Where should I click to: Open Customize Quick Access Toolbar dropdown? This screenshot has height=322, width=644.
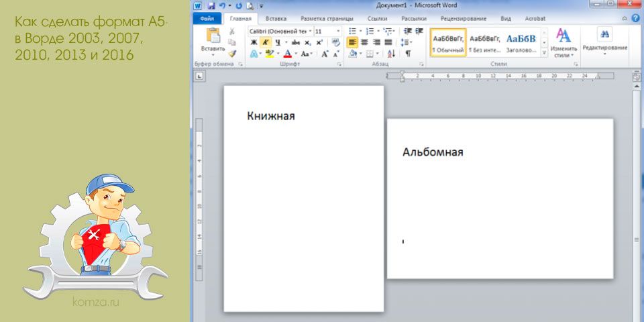pyautogui.click(x=261, y=6)
